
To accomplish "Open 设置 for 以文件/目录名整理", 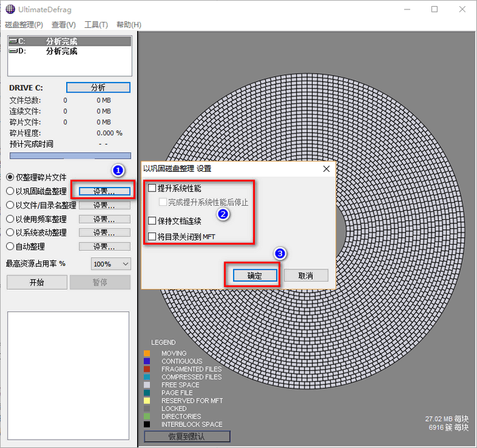I will coord(105,205).
